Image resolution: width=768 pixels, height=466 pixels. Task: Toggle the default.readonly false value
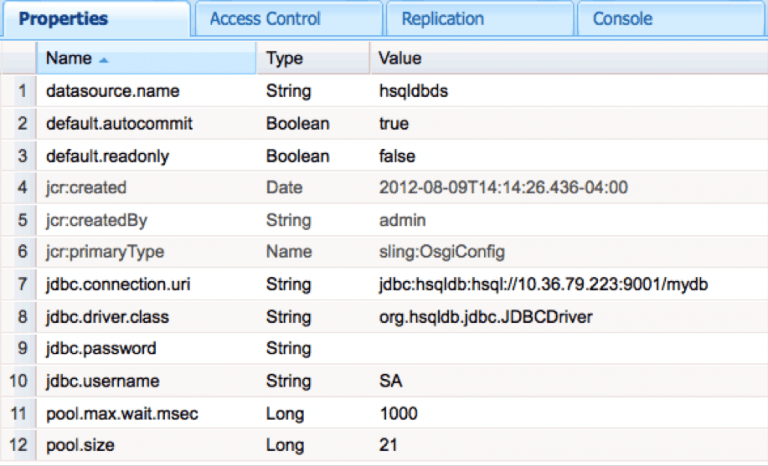[x=397, y=156]
